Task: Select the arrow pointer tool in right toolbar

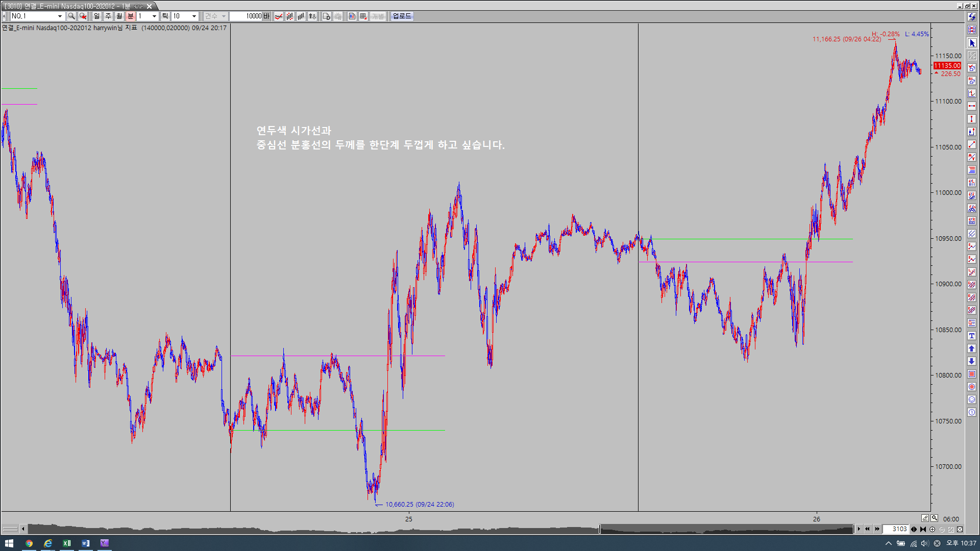Action: (972, 43)
